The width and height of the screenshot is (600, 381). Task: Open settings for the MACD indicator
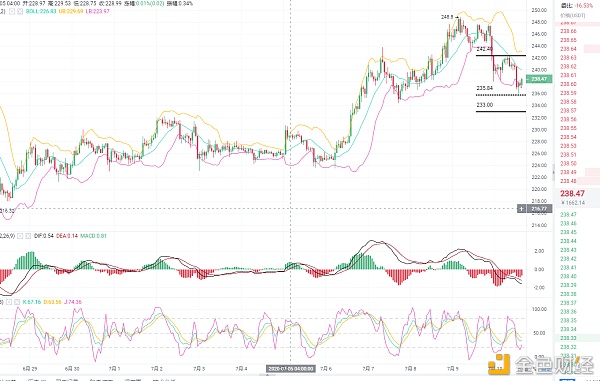pos(21,236)
